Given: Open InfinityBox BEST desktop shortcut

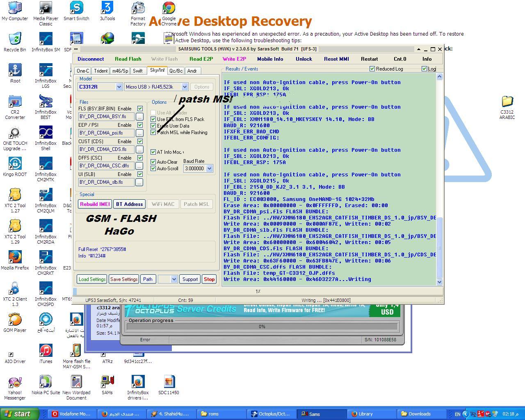Looking at the screenshot, I should [46, 107].
